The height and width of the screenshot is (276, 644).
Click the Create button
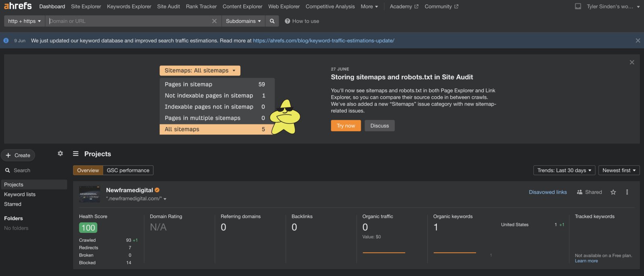click(18, 155)
